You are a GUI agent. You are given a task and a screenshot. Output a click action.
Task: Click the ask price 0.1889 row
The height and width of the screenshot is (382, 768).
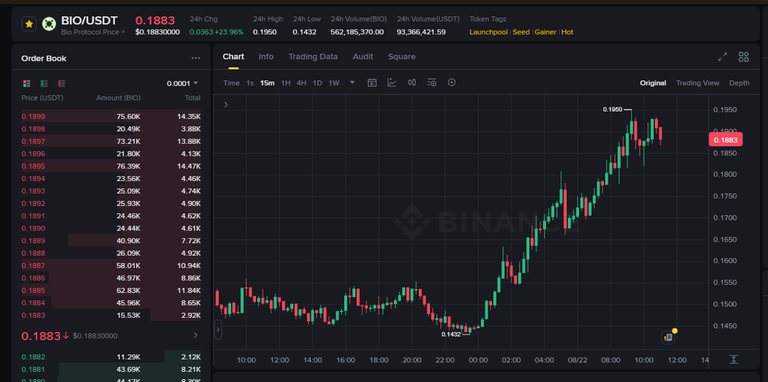[111, 240]
